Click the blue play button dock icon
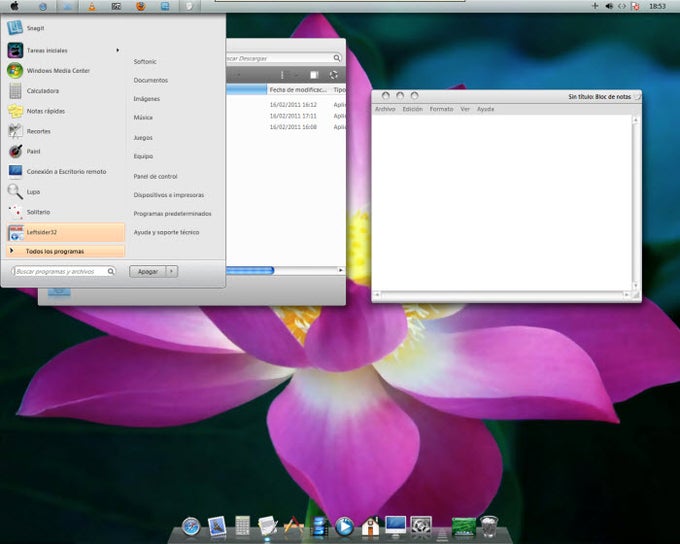Viewport: 680px width, 544px height. (x=344, y=526)
